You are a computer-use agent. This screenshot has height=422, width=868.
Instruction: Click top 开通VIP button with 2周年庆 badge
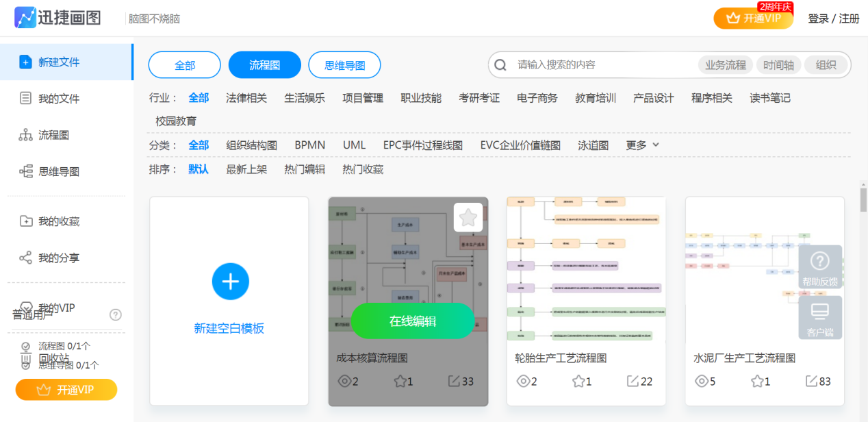(x=754, y=18)
